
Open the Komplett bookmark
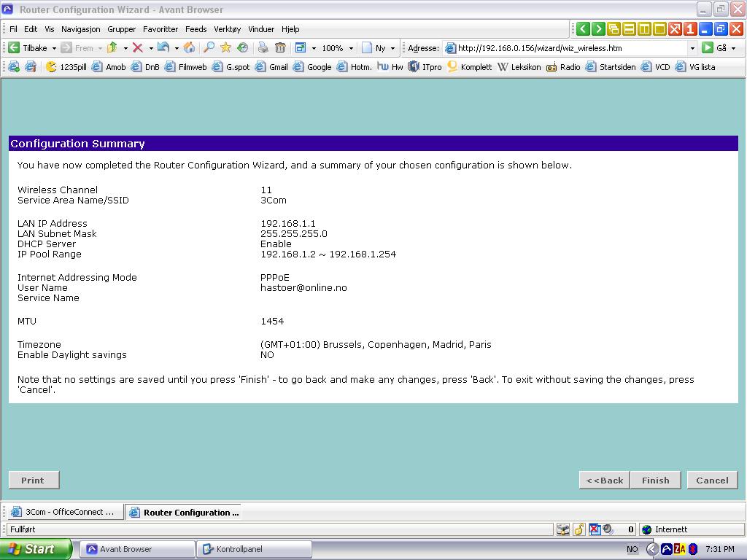470,66
